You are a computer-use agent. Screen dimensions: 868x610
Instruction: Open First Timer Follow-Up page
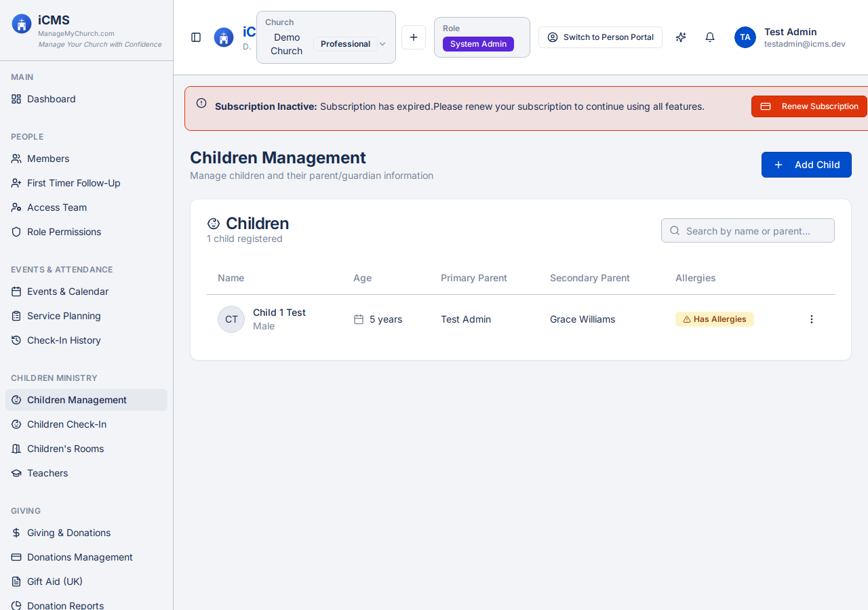86,183
